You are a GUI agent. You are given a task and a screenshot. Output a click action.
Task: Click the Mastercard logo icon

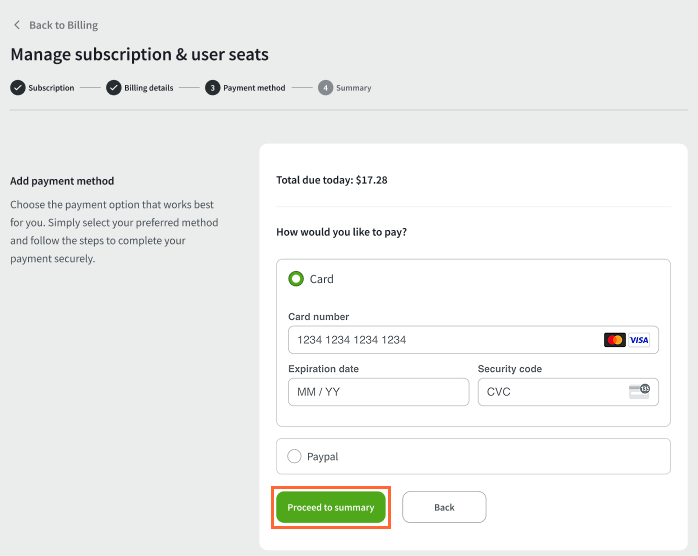615,340
